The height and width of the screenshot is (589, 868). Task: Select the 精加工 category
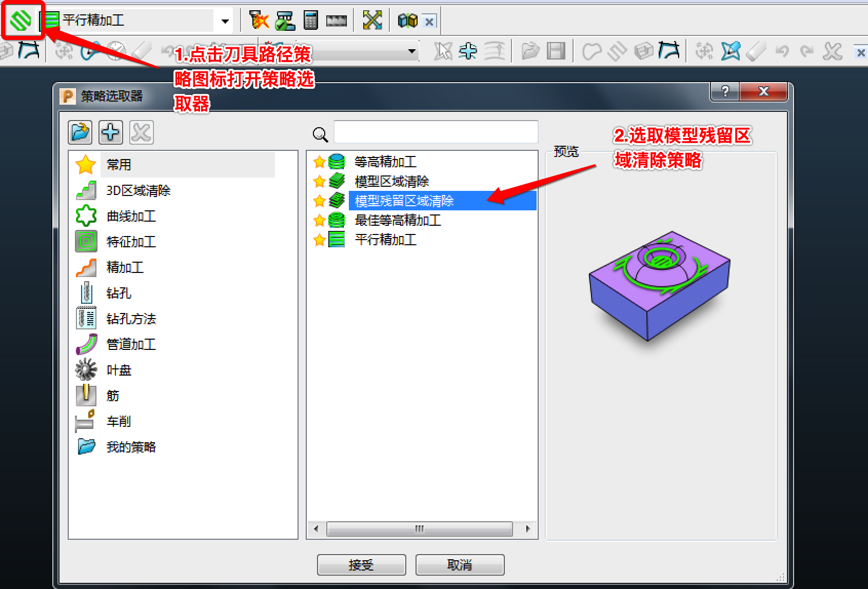pyautogui.click(x=125, y=267)
